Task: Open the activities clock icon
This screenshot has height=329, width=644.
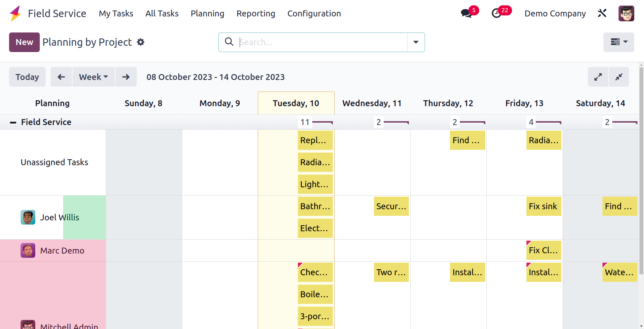Action: pyautogui.click(x=496, y=14)
